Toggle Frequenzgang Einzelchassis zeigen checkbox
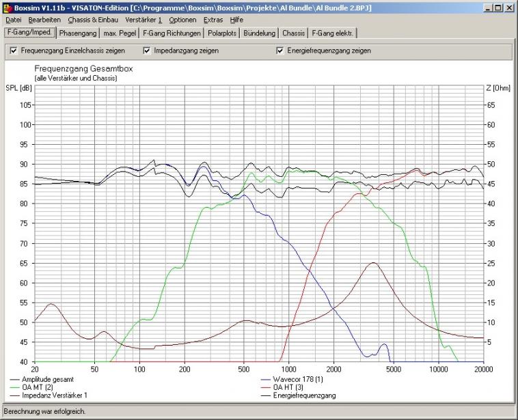518x420 pixels. point(14,51)
